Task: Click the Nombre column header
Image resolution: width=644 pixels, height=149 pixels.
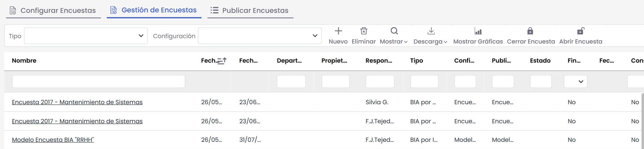Action: click(x=24, y=60)
